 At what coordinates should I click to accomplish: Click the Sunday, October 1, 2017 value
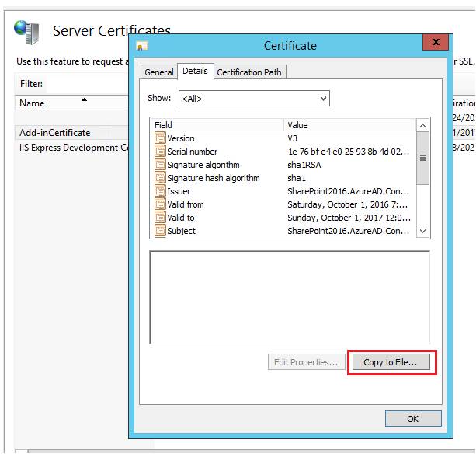(349, 218)
